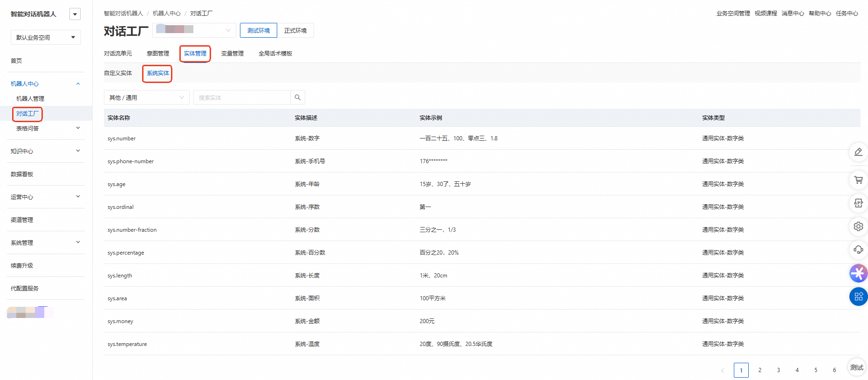
Task: Open 渠道管理 in sidebar
Action: (x=22, y=220)
